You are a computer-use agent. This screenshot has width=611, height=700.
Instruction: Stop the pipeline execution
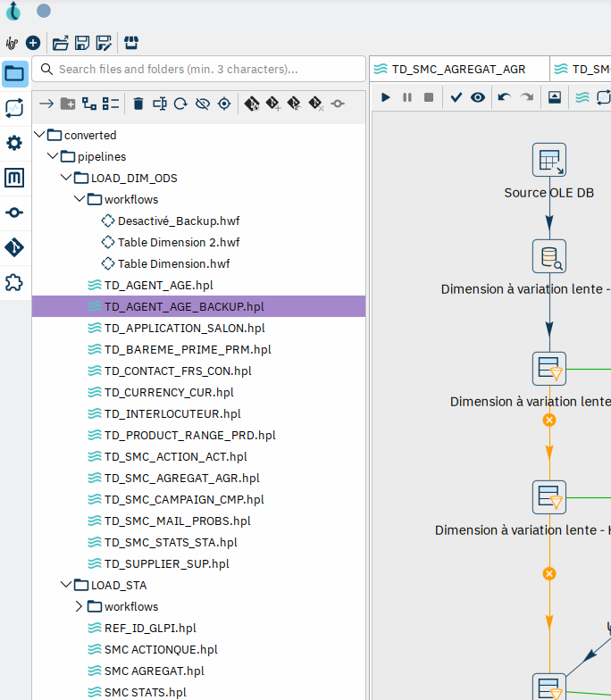pyautogui.click(x=429, y=97)
